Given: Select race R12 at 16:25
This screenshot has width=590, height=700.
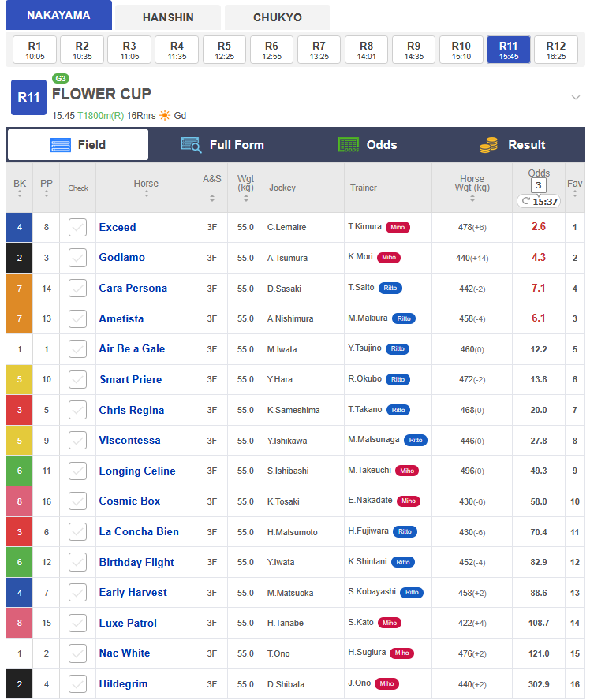Looking at the screenshot, I should pos(555,50).
